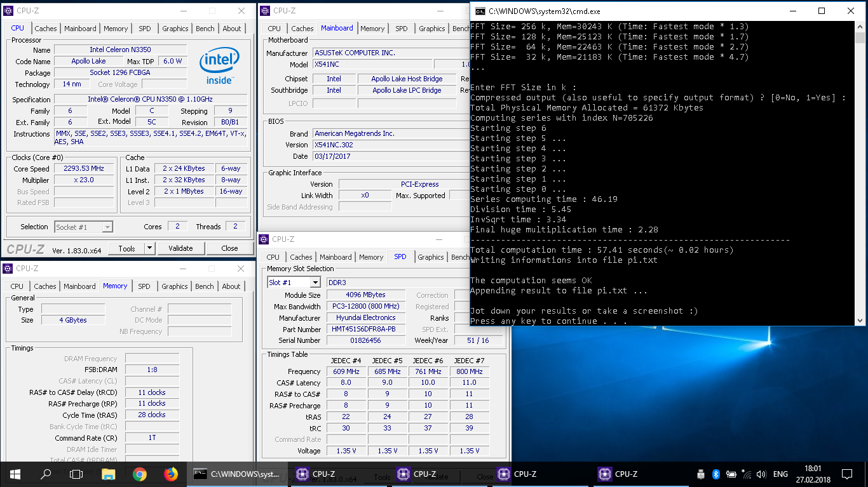Click the Core Speed value '2293.53 MHz'
Viewport: 868px width, 487px height.
84,168
